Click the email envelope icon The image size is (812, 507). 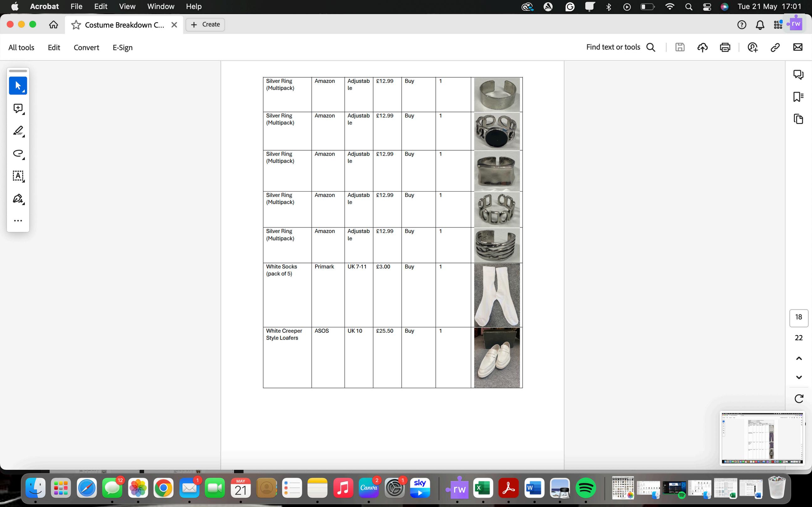(798, 47)
